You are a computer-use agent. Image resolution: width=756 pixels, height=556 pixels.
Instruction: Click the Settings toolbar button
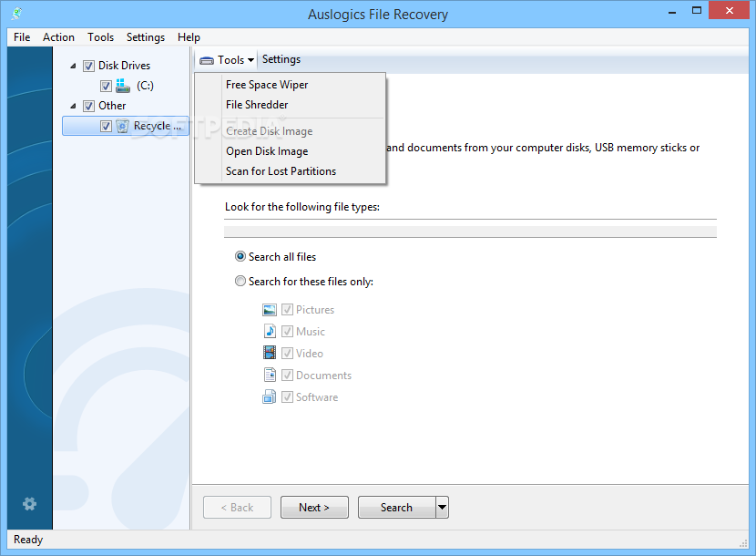point(281,59)
